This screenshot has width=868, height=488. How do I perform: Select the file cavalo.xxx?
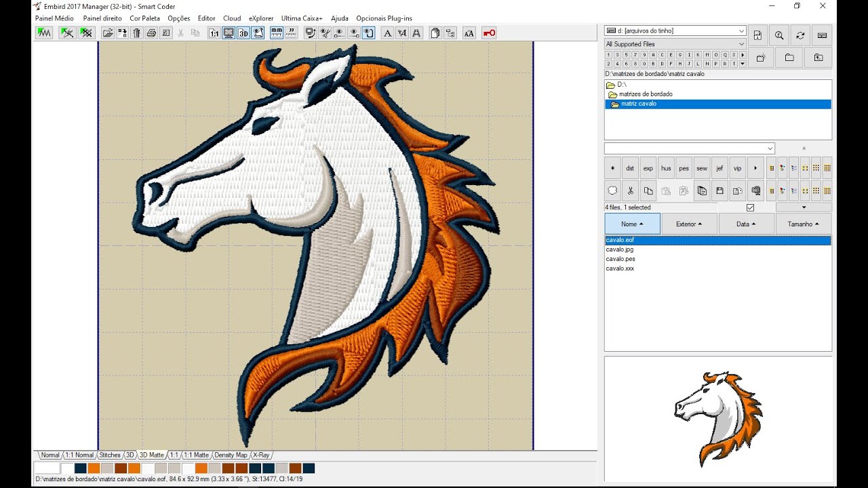tap(620, 268)
